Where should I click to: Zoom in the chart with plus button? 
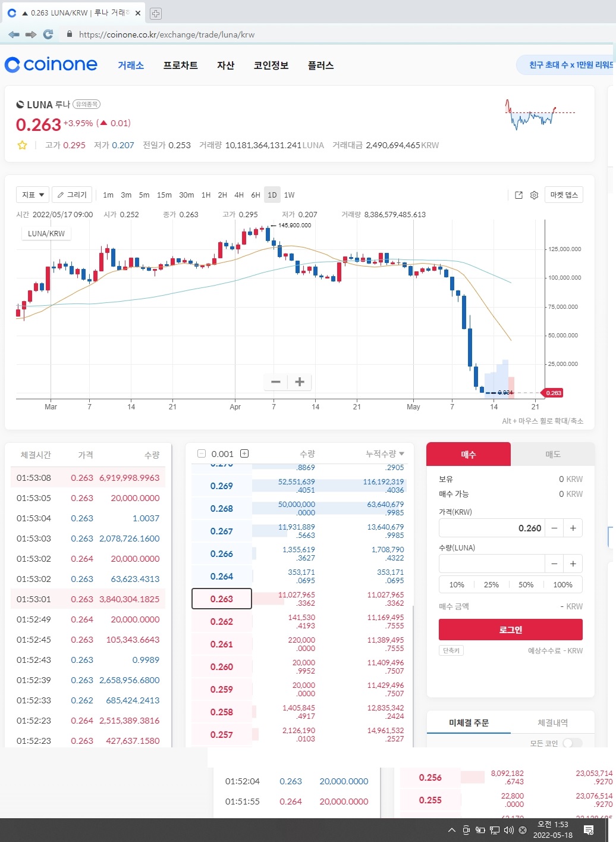click(x=300, y=382)
